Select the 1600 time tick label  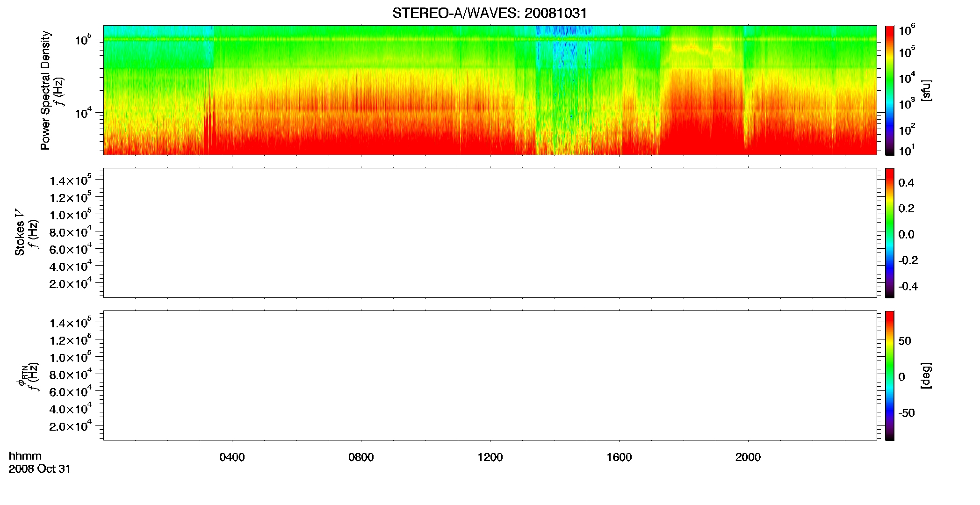619,457
